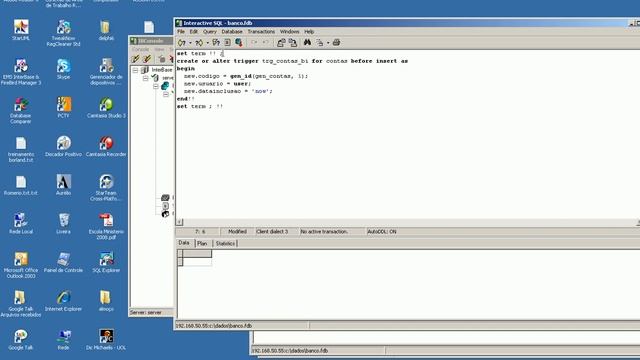640x360 pixels.
Task: Click the binoculars Find icon
Action: click(x=307, y=42)
